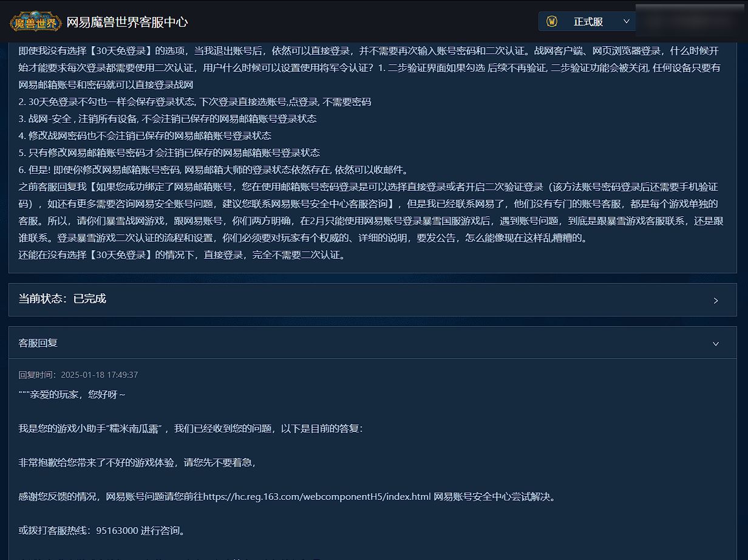
Task: Click the apology line 非常抱歉给您带来了不好的游戏体验
Action: click(137, 463)
